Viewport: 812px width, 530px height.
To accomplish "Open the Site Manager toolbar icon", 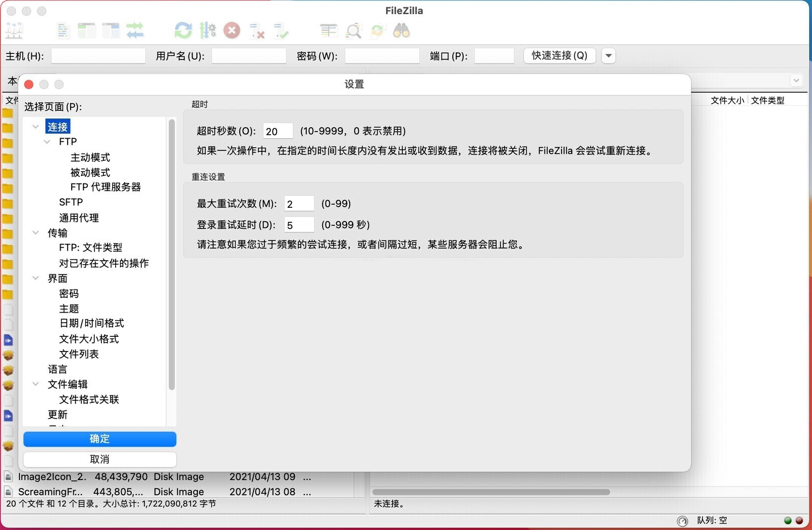I will tap(14, 31).
